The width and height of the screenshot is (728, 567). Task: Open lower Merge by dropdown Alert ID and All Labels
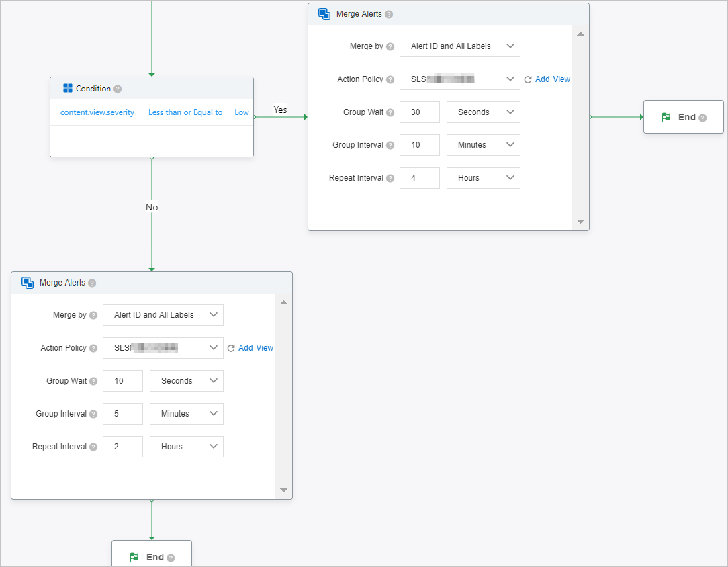(x=163, y=315)
